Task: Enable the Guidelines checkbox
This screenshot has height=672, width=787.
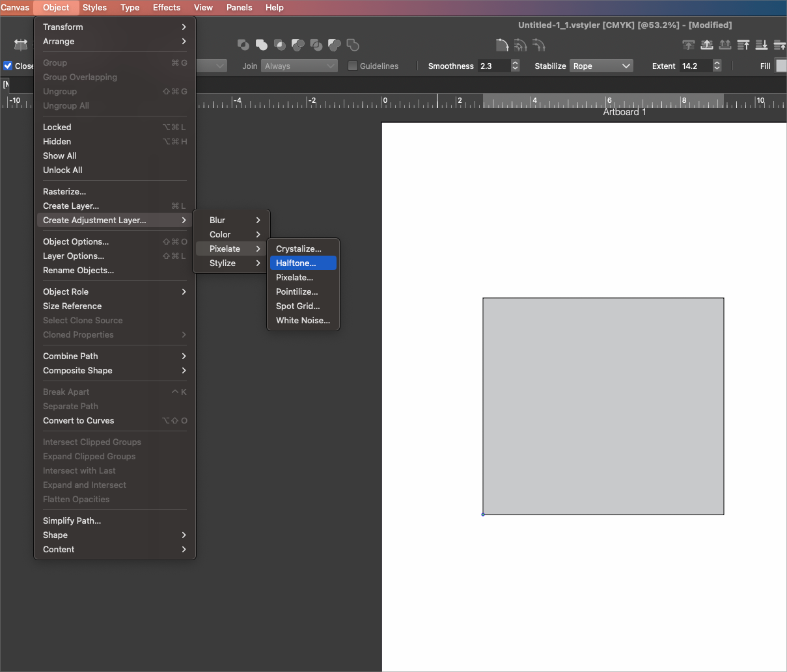Action: click(353, 66)
